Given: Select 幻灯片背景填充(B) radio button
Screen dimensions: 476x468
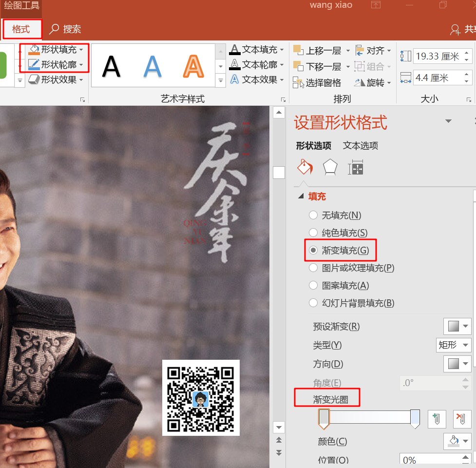Looking at the screenshot, I should pyautogui.click(x=313, y=303).
